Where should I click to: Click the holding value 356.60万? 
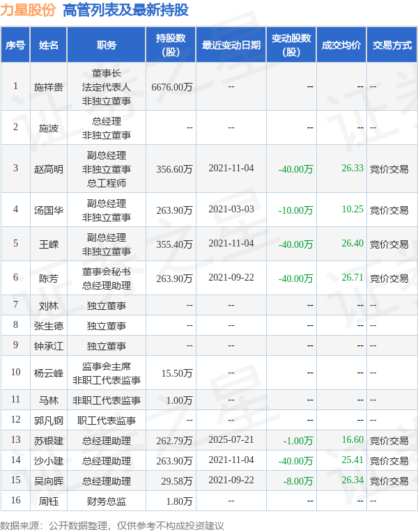pos(175,169)
